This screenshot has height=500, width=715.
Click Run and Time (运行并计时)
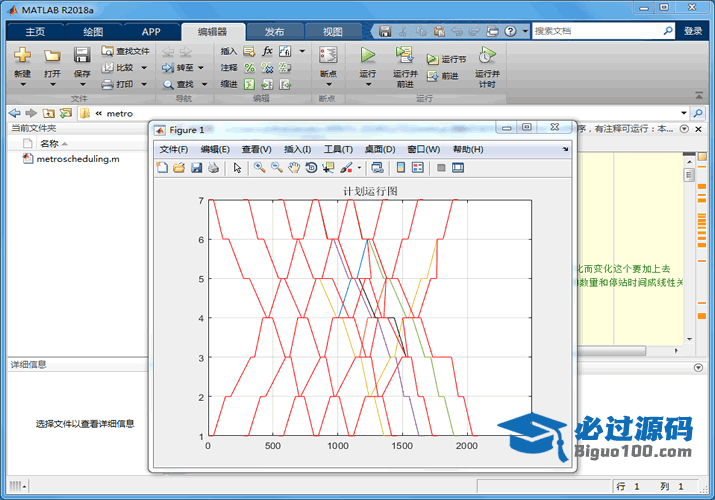point(487,67)
